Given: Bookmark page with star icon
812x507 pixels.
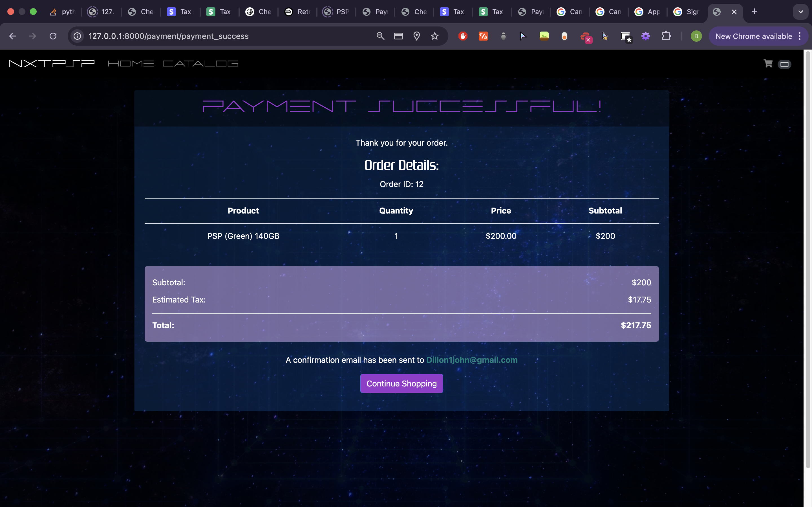Looking at the screenshot, I should pos(434,36).
